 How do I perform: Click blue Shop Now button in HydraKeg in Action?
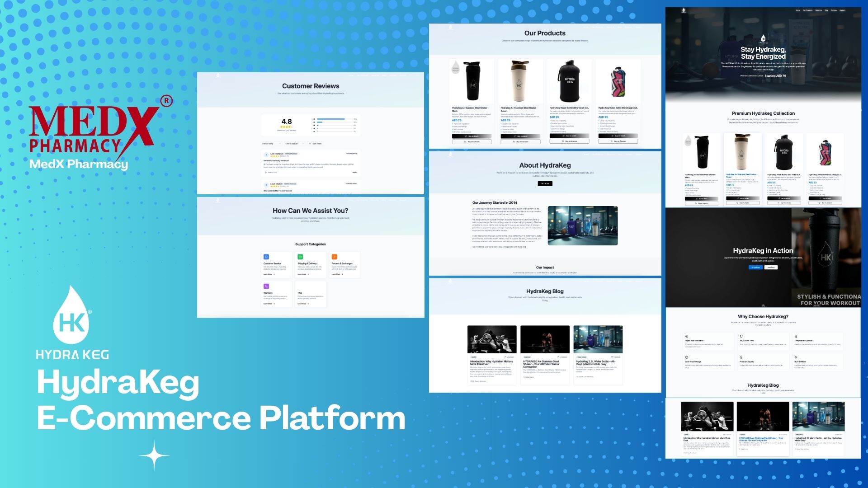point(755,267)
